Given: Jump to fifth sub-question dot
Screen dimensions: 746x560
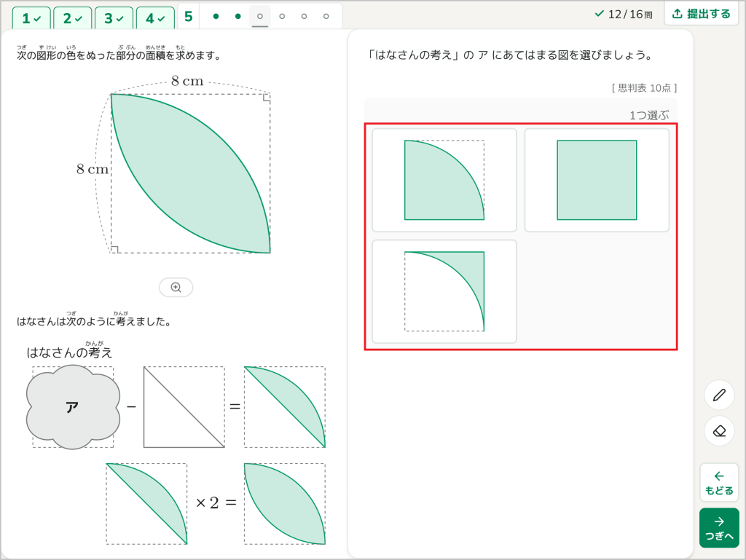Looking at the screenshot, I should pyautogui.click(x=304, y=17).
